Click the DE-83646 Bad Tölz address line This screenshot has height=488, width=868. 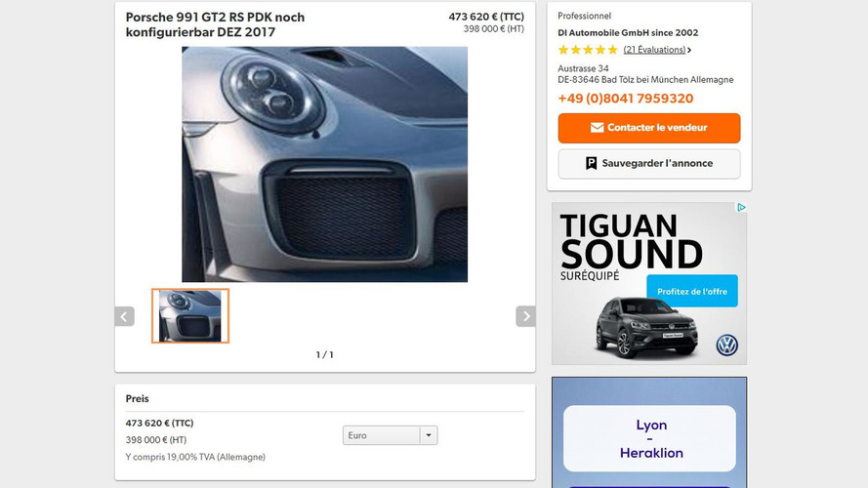tap(645, 80)
